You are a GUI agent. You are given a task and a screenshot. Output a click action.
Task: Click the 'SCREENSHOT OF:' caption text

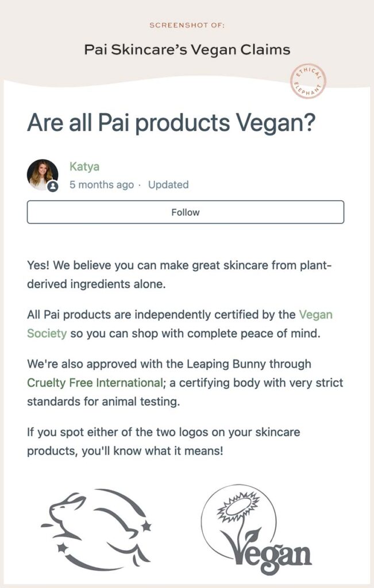tap(187, 25)
